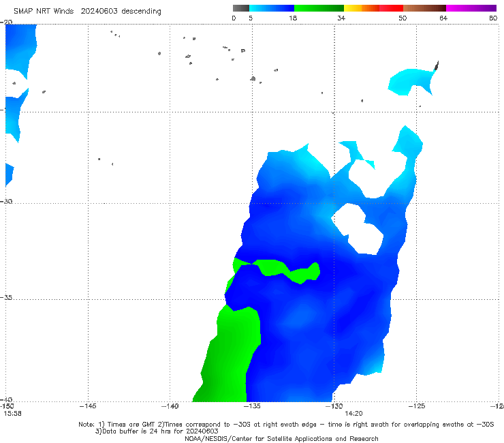Viewport: 504px width, 443px height.
Task: Click the longitude label '-145'
Action: tap(88, 406)
